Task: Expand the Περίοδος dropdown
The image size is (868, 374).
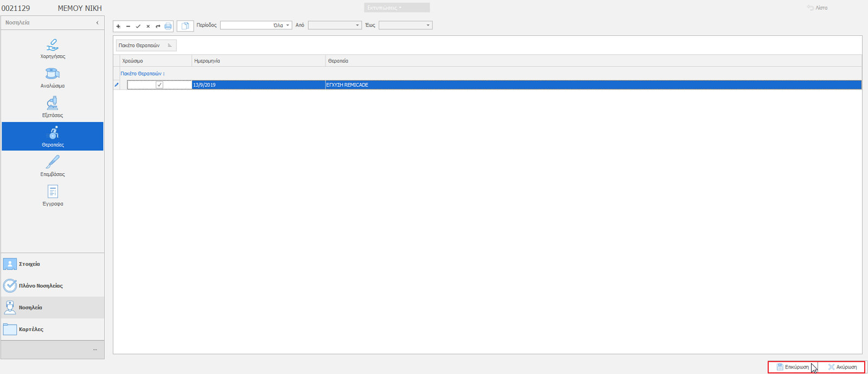Action: (288, 26)
